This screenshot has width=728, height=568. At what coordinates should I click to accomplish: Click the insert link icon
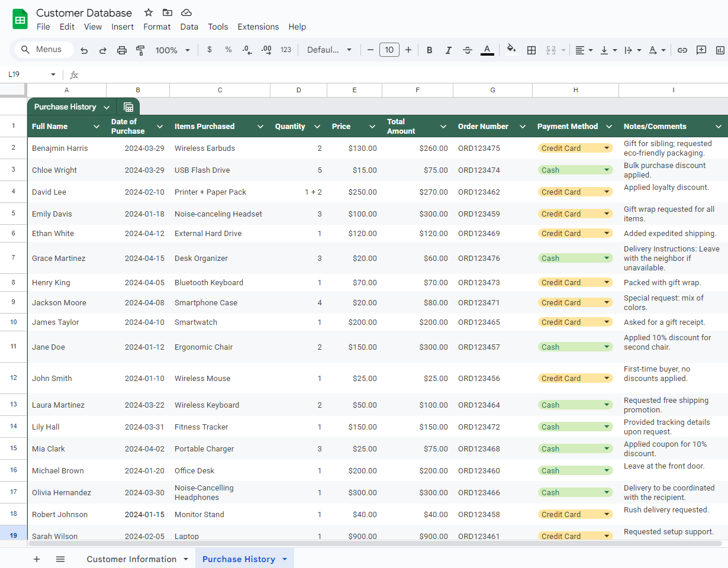coord(682,50)
